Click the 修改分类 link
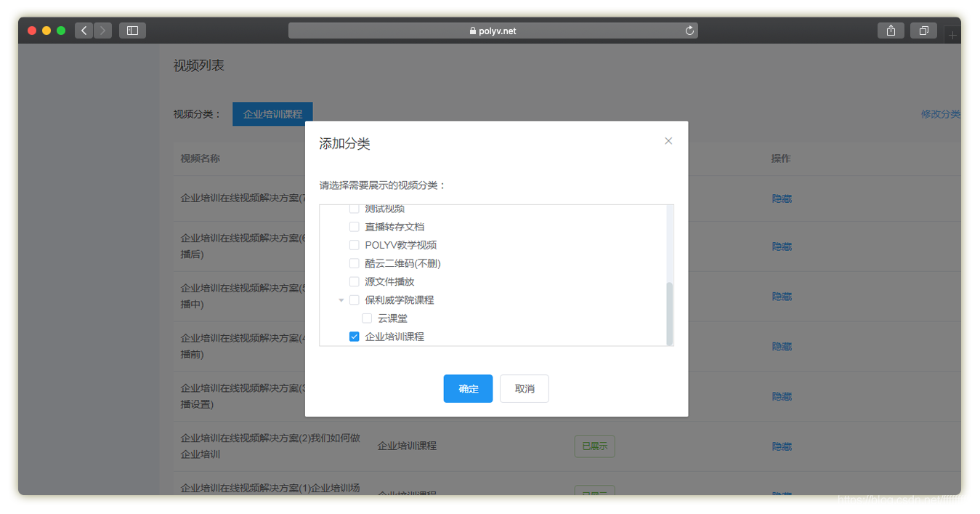 [940, 114]
